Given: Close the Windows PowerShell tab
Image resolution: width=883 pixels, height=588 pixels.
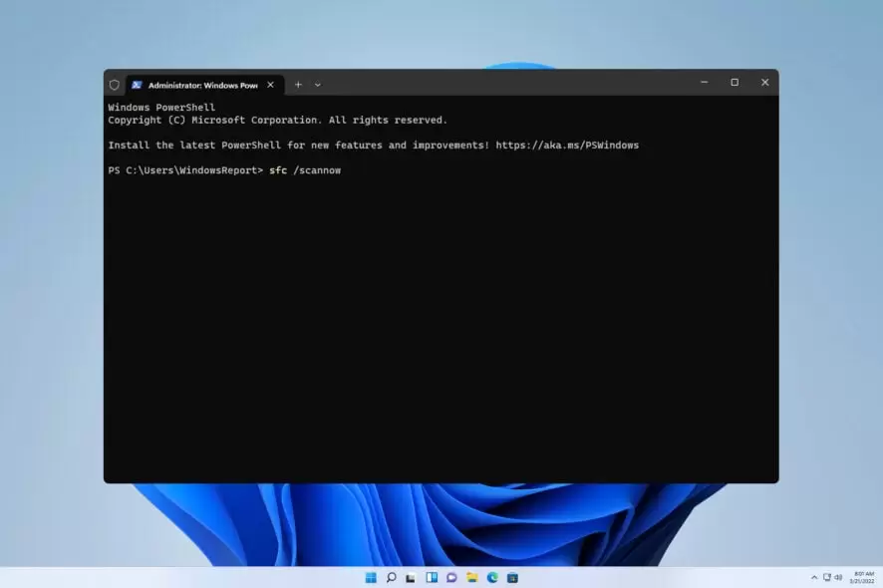Looking at the screenshot, I should point(270,85).
